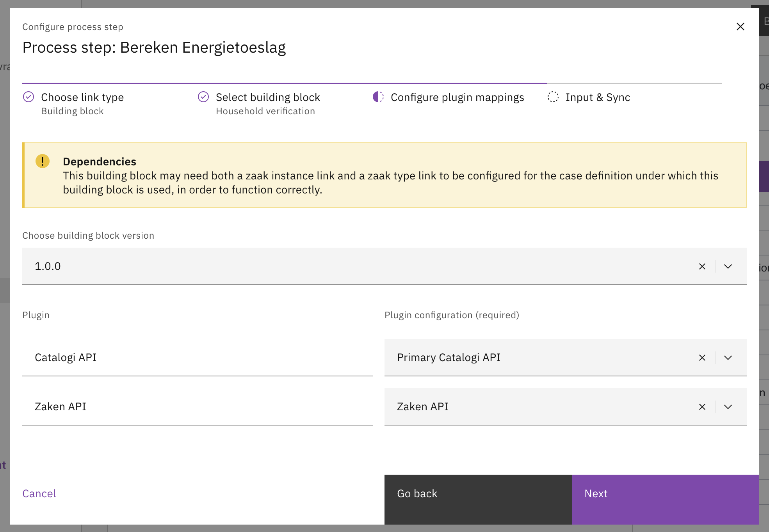Click the dashed circle Input & Sync icon

point(553,97)
